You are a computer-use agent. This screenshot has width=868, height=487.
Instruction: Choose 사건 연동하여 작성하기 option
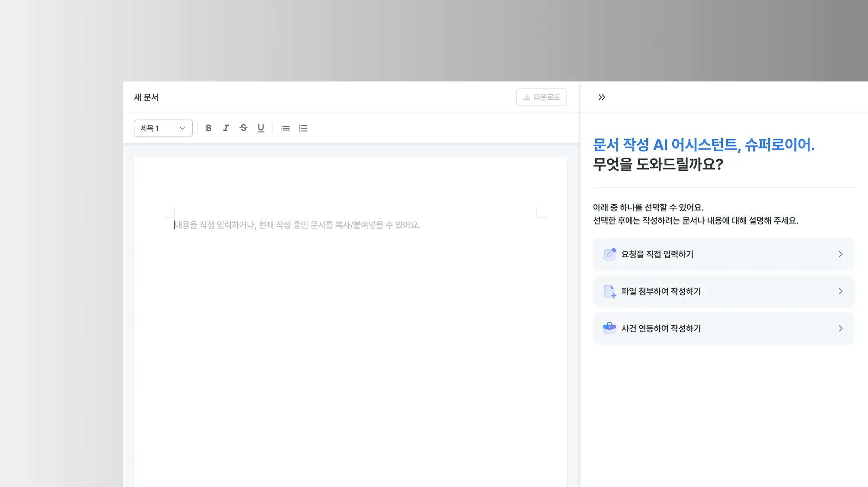661,328
